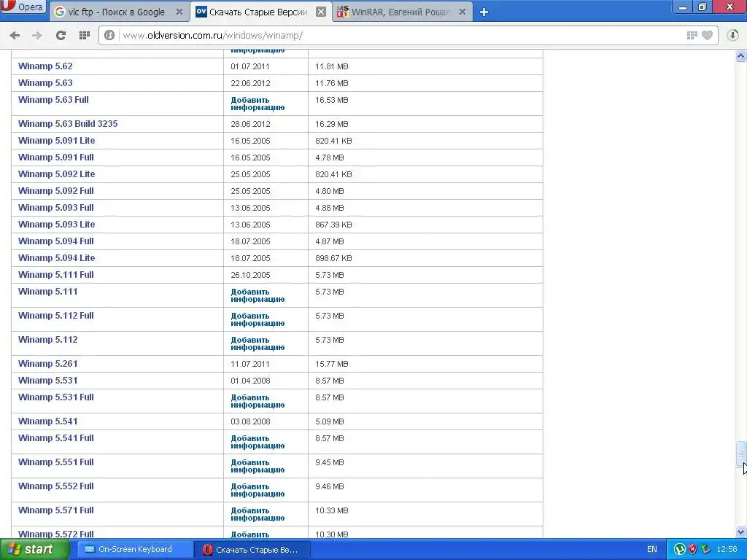Open Winamp 5.092 Lite link
The height and width of the screenshot is (560, 747).
coord(56,174)
